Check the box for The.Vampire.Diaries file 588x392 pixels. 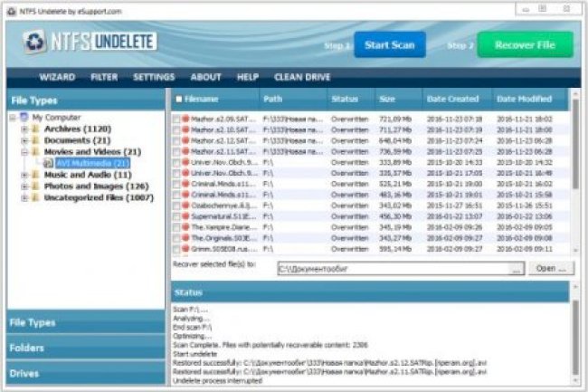pos(176,228)
